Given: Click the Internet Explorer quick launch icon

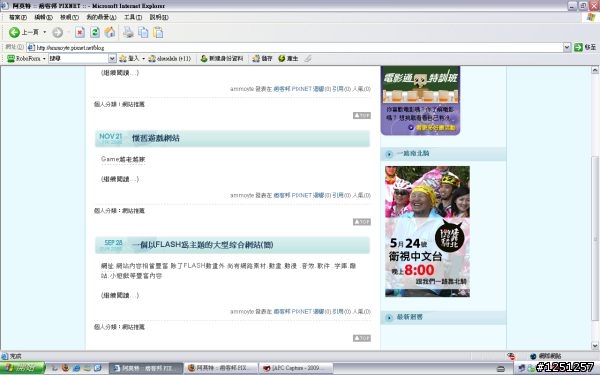Looking at the screenshot, I should (76, 368).
